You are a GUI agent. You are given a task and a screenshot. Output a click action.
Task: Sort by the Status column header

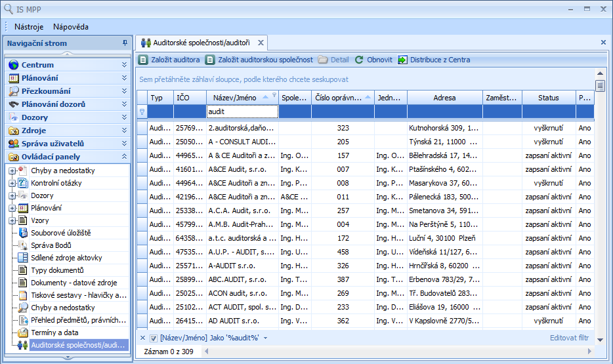pyautogui.click(x=549, y=98)
